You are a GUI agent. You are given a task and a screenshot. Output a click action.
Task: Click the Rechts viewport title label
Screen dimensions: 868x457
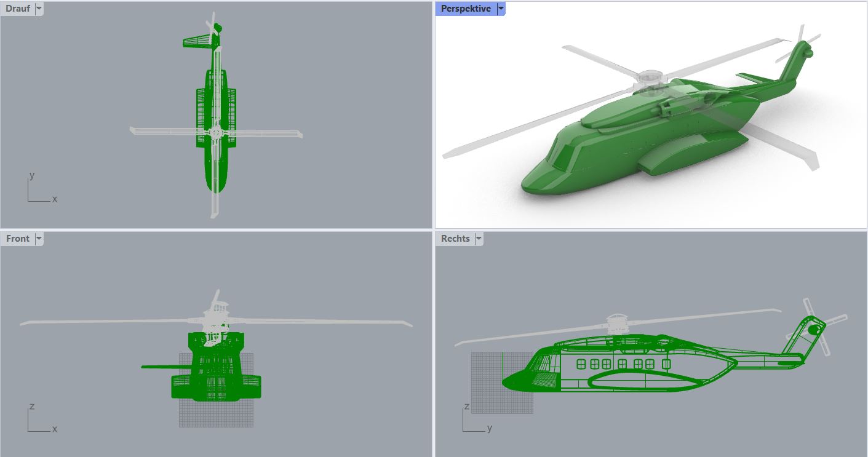pos(455,239)
